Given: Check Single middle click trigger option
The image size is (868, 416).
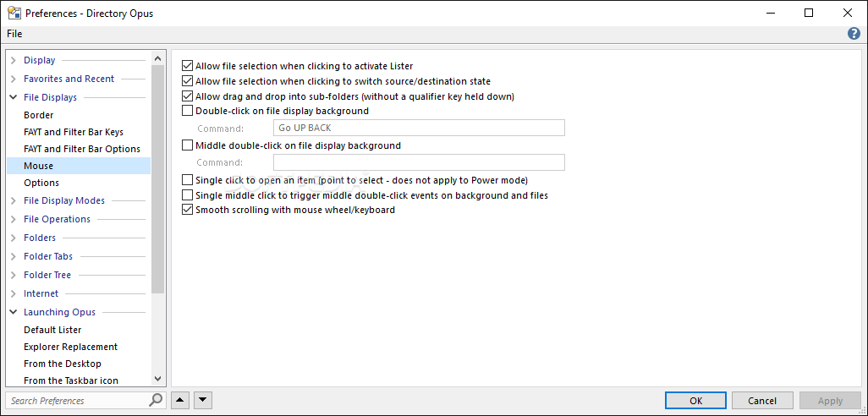Looking at the screenshot, I should pyautogui.click(x=187, y=195).
